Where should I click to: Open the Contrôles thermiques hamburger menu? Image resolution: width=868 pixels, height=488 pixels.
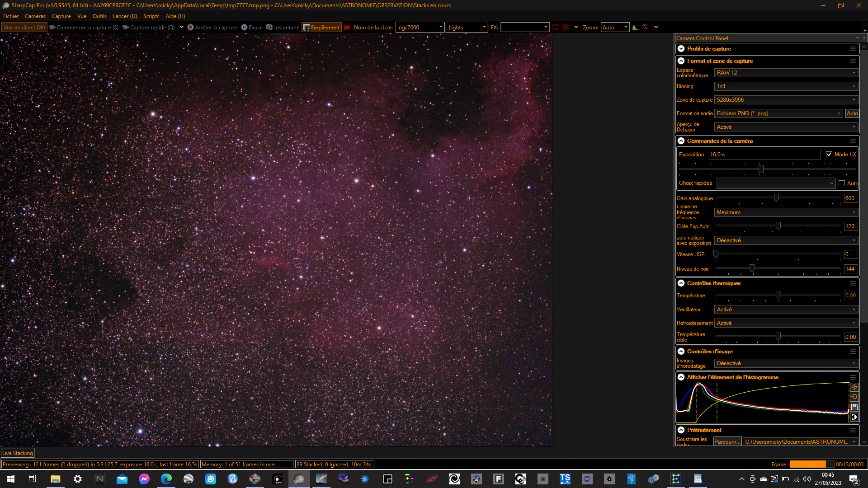coord(853,283)
